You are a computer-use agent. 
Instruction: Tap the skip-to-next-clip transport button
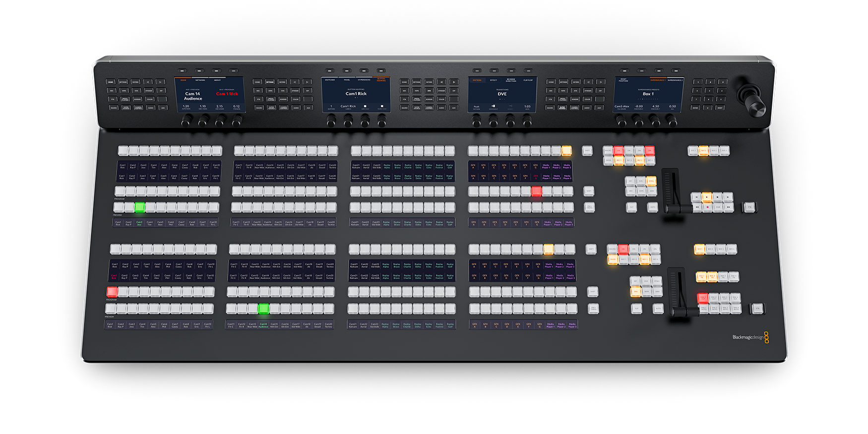point(728,197)
